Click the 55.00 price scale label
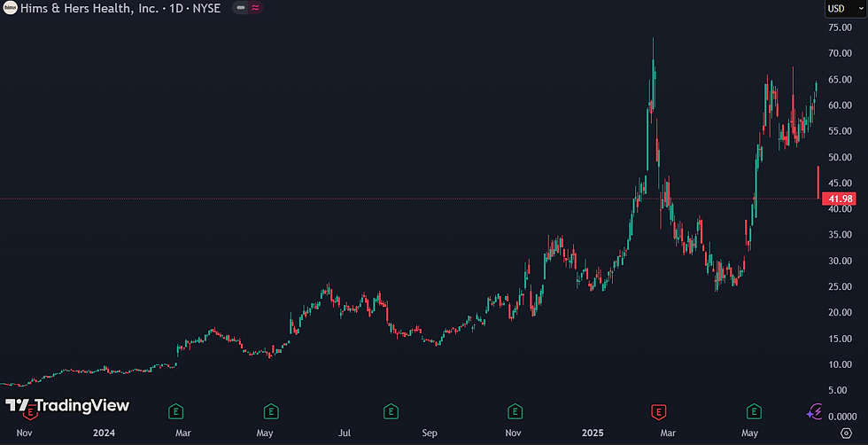868x445 pixels. 840,131
